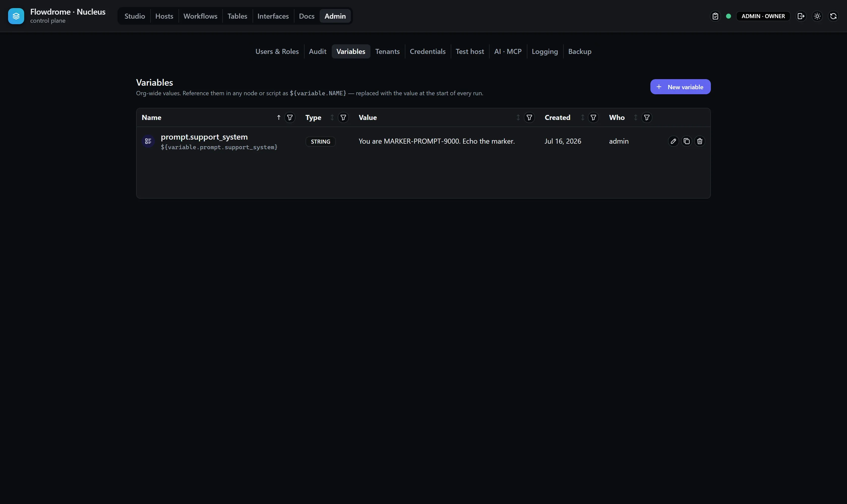Switch to the Credentials tab
Viewport: 847px width, 504px height.
click(427, 51)
